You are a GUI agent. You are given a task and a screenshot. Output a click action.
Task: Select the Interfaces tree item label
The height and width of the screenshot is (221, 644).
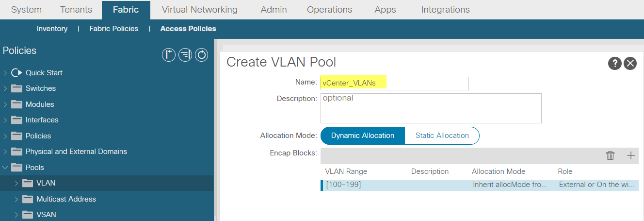[x=42, y=120]
